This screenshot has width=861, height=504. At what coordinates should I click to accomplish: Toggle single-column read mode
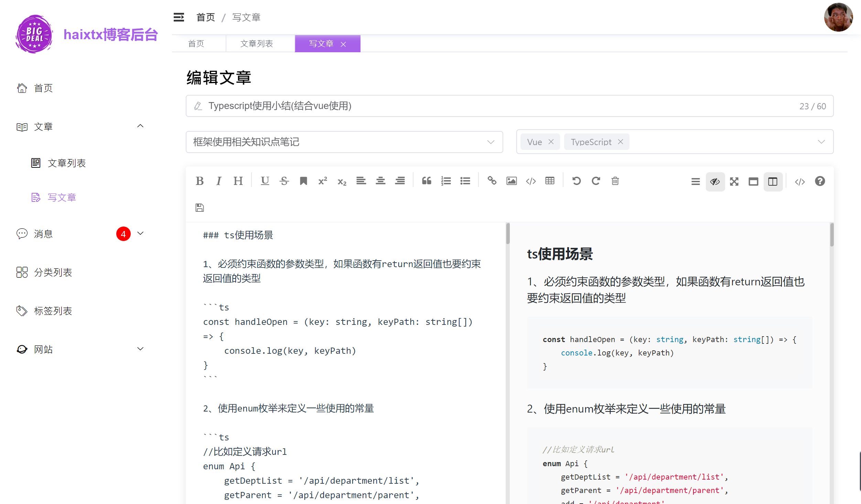click(x=753, y=182)
